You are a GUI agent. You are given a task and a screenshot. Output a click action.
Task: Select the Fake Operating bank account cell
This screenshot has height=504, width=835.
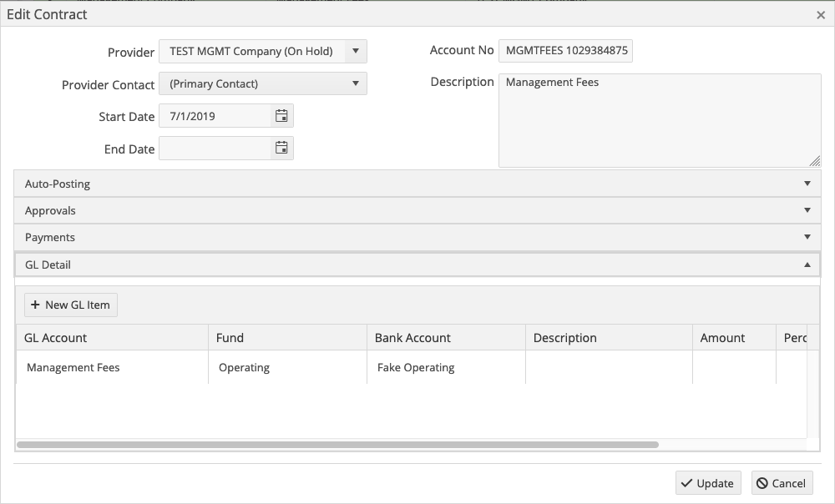click(x=446, y=367)
